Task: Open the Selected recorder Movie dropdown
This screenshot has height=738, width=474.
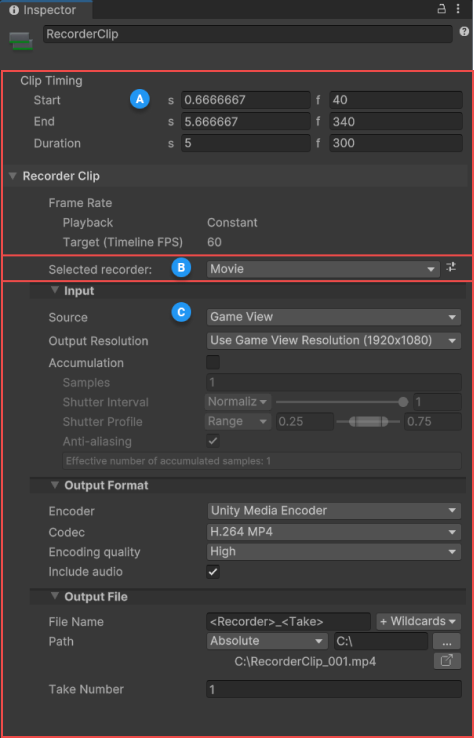Action: 323,269
